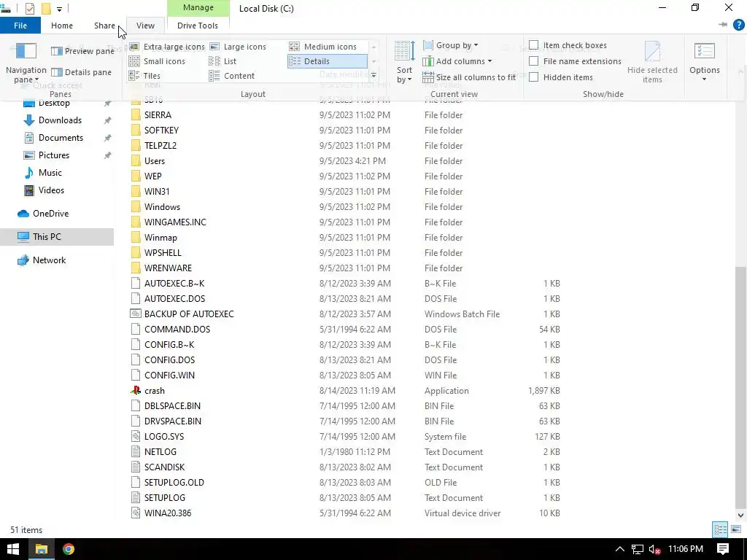Select the View ribbon tab
747x560 pixels.
click(x=145, y=26)
